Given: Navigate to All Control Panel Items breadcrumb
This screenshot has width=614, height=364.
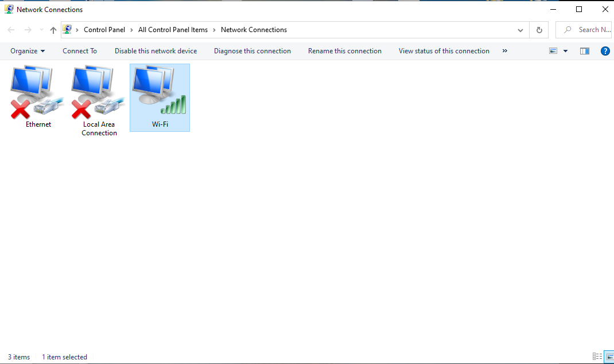Looking at the screenshot, I should (174, 29).
